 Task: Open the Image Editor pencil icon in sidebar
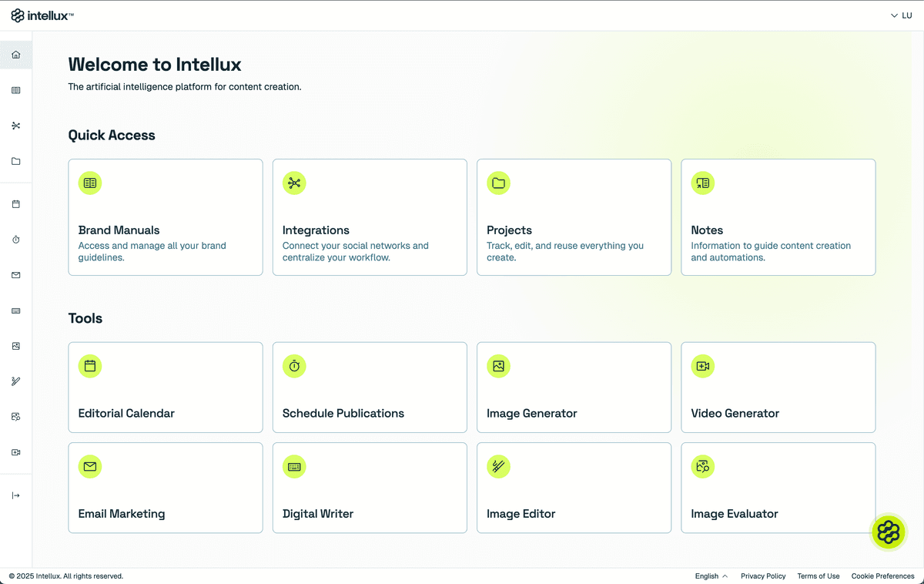pos(15,381)
